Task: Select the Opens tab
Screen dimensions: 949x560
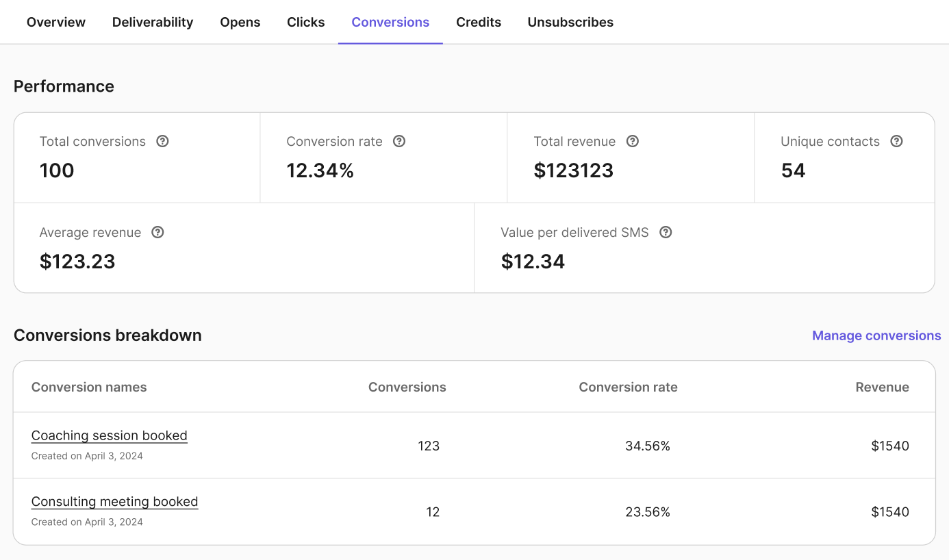Action: [x=240, y=21]
